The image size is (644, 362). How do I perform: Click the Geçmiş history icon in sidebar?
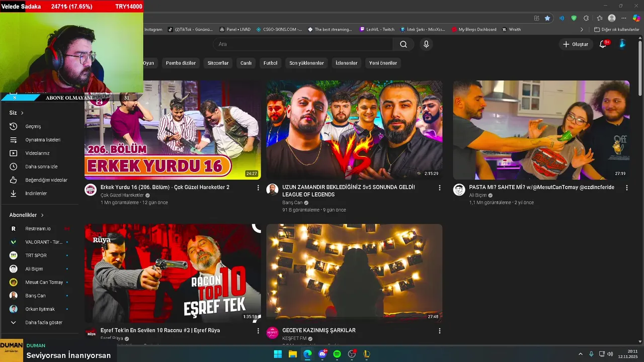click(14, 126)
